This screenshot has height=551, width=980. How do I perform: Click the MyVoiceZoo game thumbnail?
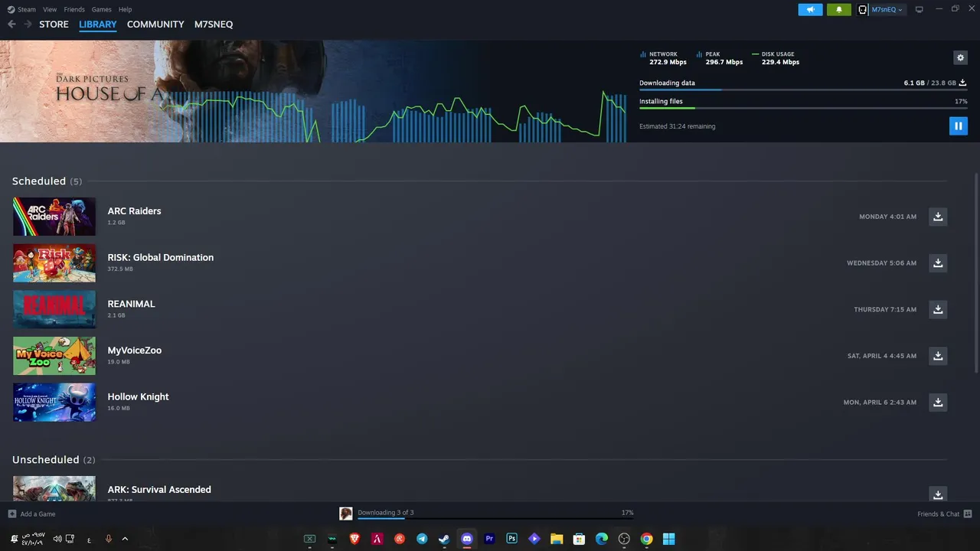54,356
